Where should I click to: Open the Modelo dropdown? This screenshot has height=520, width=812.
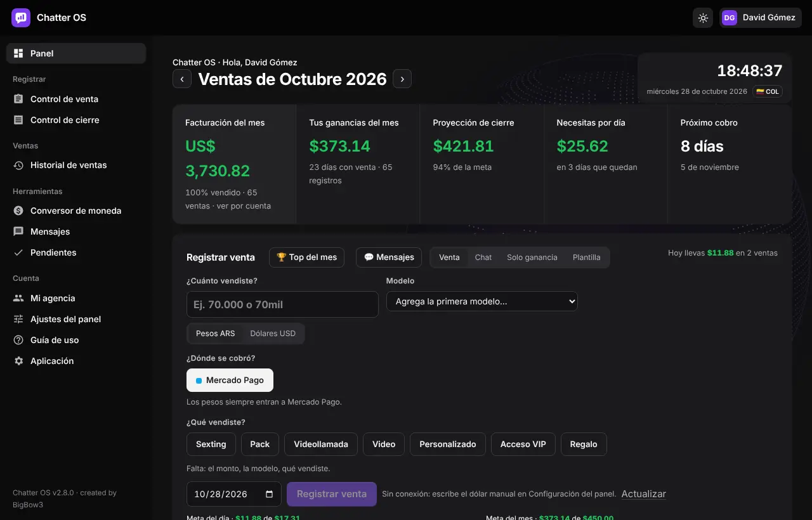click(482, 301)
